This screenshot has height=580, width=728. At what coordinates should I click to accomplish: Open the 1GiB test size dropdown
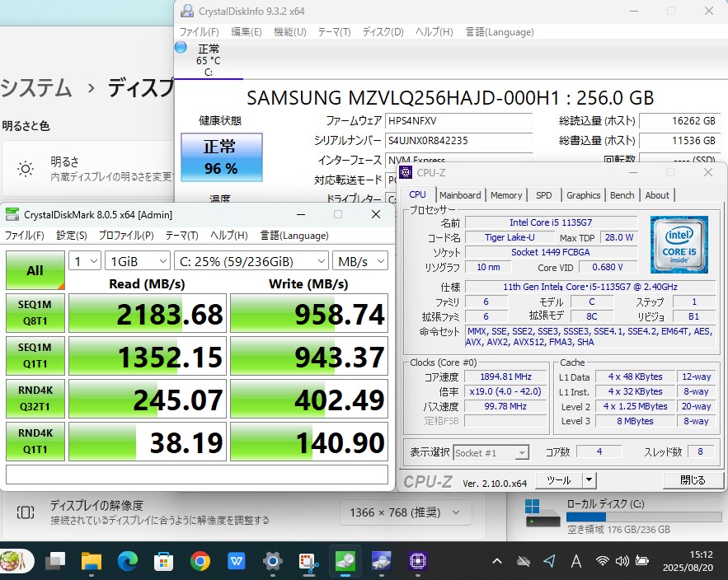(138, 261)
